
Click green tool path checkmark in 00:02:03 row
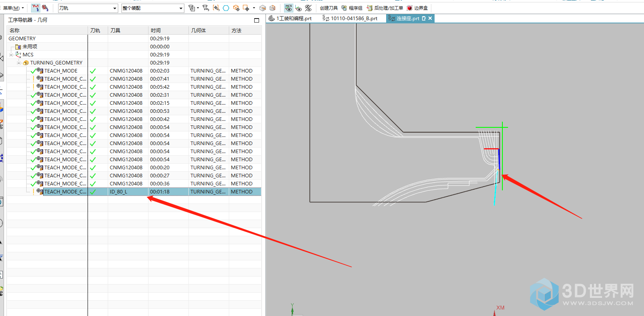point(93,71)
